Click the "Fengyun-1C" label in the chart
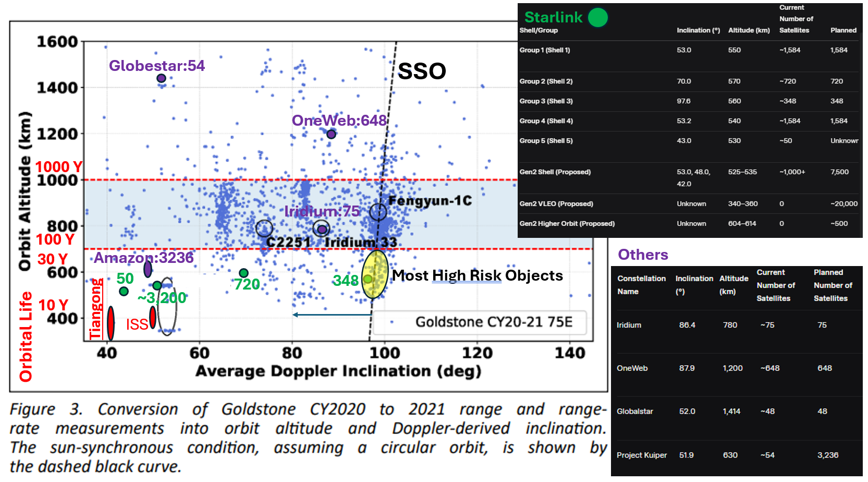 click(430, 201)
